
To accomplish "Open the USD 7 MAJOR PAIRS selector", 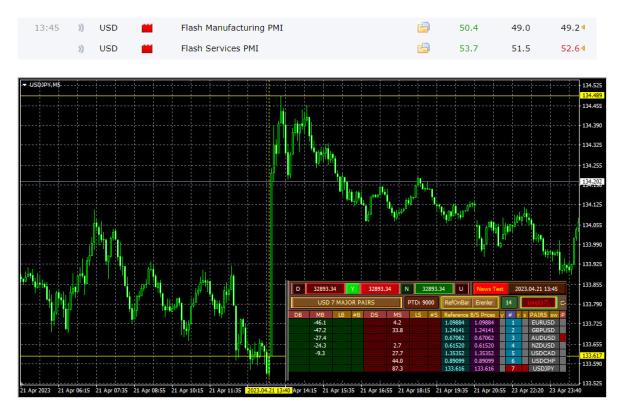I will (346, 302).
